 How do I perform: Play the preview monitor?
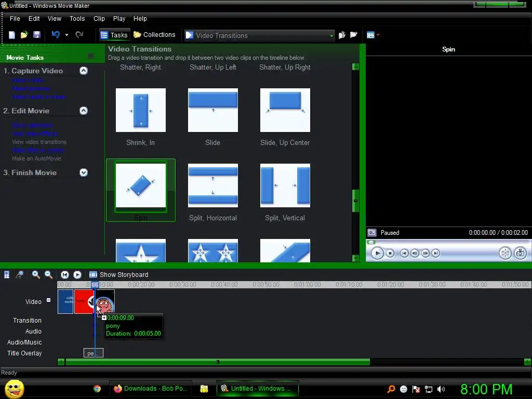(x=377, y=253)
